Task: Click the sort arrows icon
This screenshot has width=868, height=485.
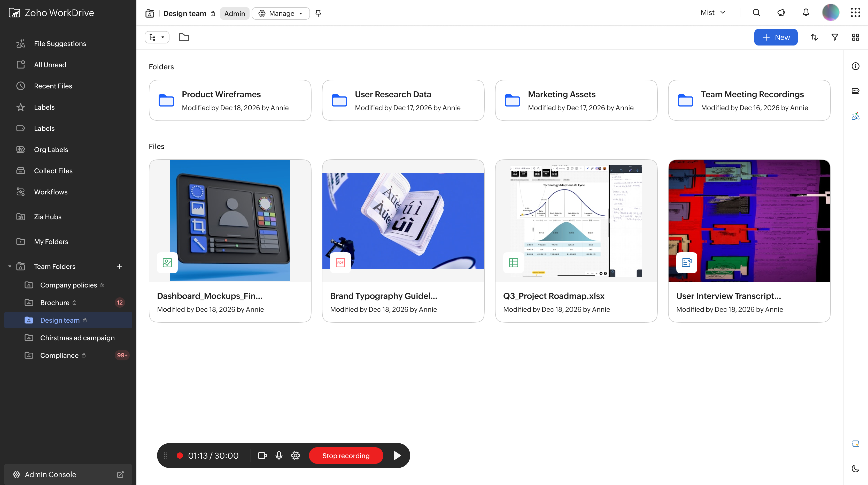Action: tap(814, 37)
